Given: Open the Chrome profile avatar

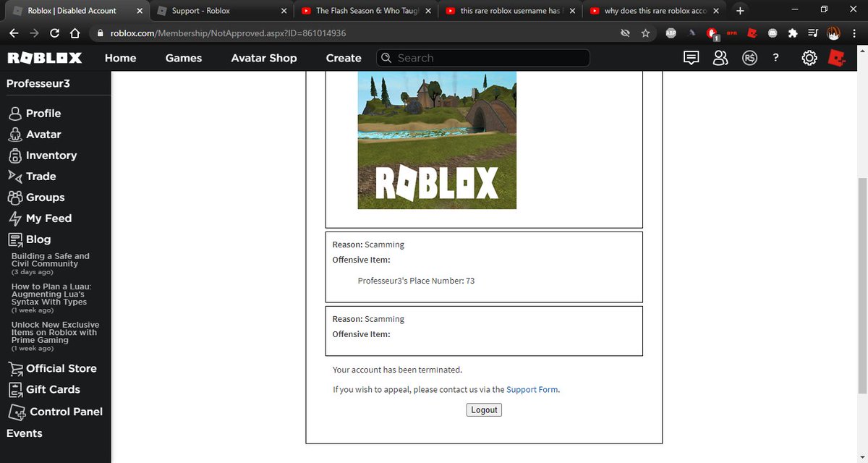Looking at the screenshot, I should tap(833, 33).
